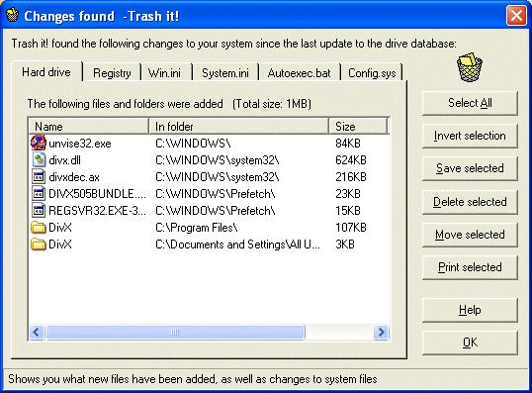The height and width of the screenshot is (393, 532).
Task: Select the Hard drive tab
Action: tap(46, 72)
